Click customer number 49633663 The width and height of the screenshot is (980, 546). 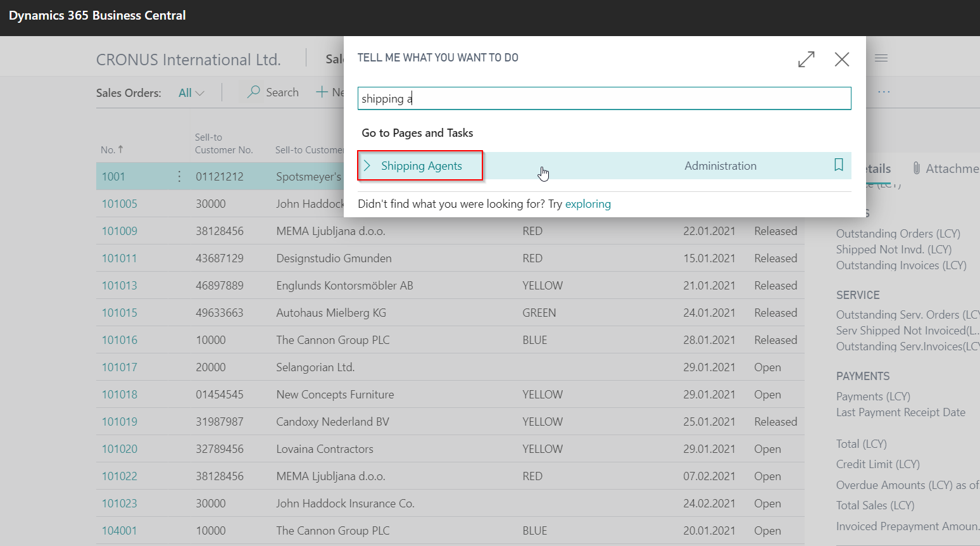[220, 313]
